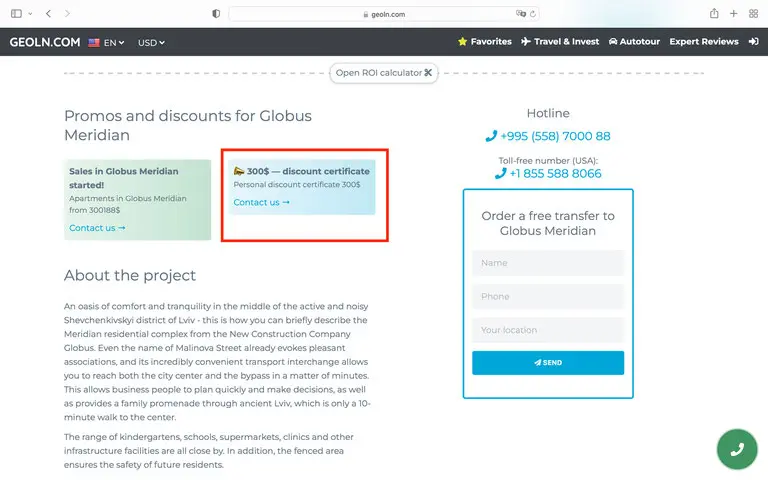The height and width of the screenshot is (480, 768).
Task: Open Expert Reviews menu item
Action: point(704,42)
